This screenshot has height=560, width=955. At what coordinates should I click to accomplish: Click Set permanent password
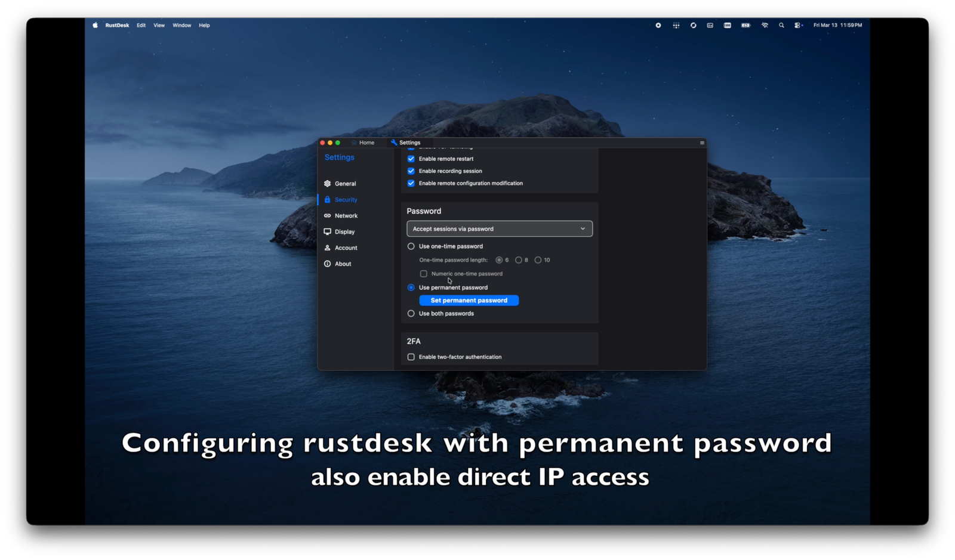pos(469,300)
